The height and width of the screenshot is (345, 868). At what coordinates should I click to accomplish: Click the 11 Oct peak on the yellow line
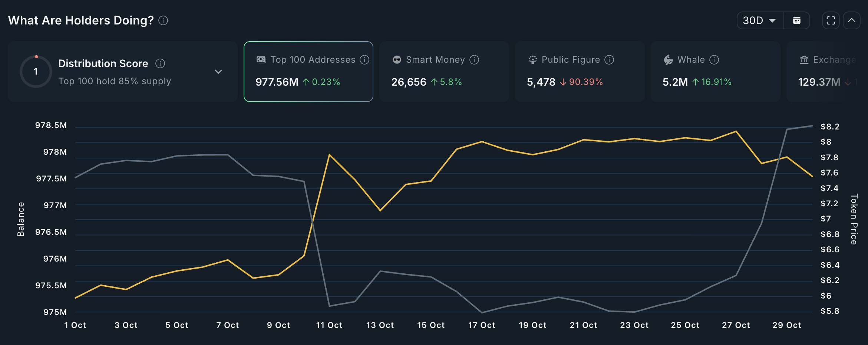point(329,154)
